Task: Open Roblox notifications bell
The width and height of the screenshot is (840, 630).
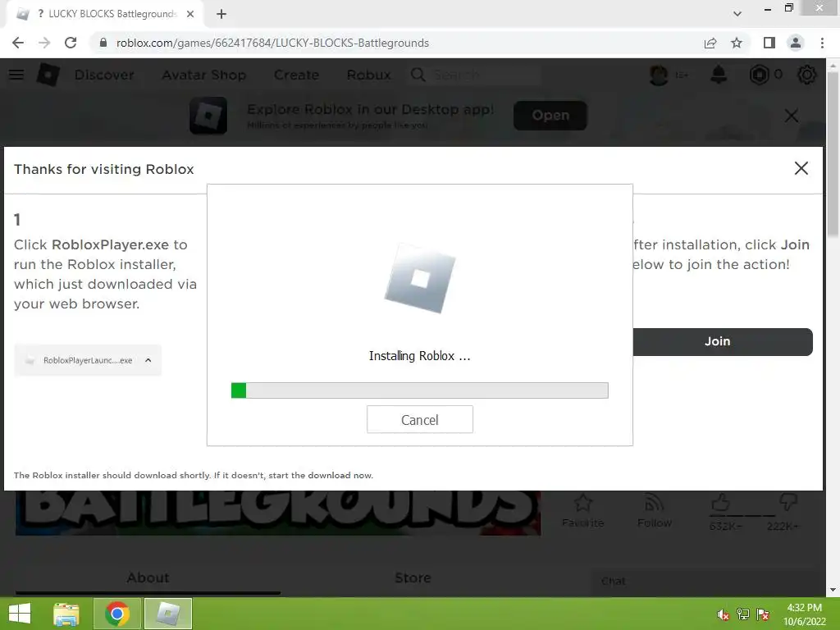Action: tap(719, 75)
